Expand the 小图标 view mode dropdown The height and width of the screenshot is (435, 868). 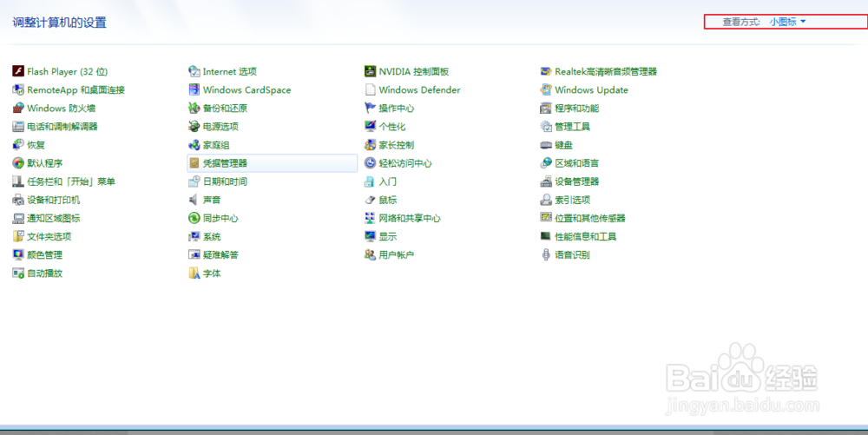(788, 22)
